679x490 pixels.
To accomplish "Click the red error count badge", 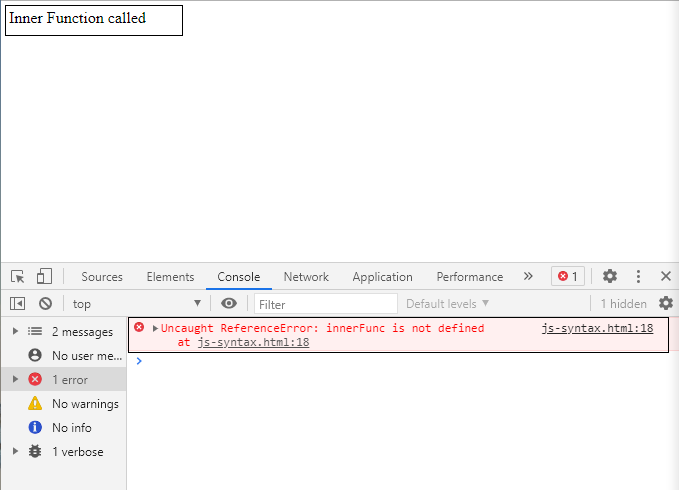I will (567, 277).
